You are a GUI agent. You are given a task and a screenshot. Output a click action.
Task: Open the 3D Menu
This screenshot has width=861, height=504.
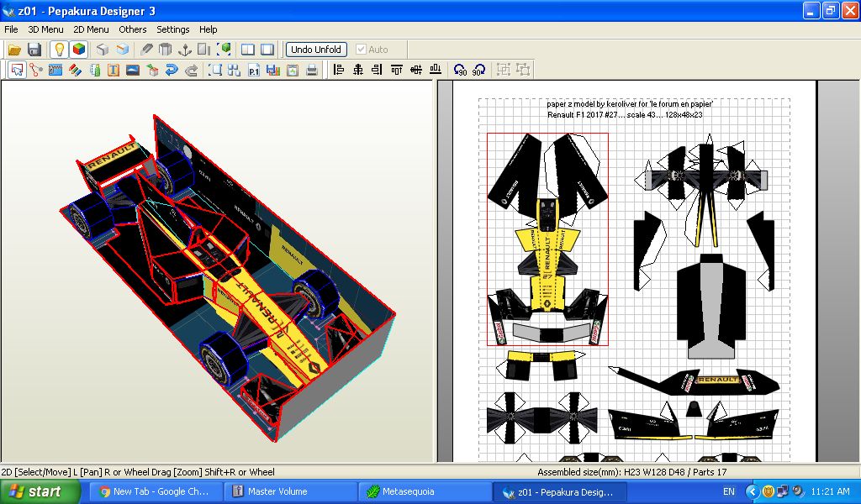pyautogui.click(x=45, y=29)
